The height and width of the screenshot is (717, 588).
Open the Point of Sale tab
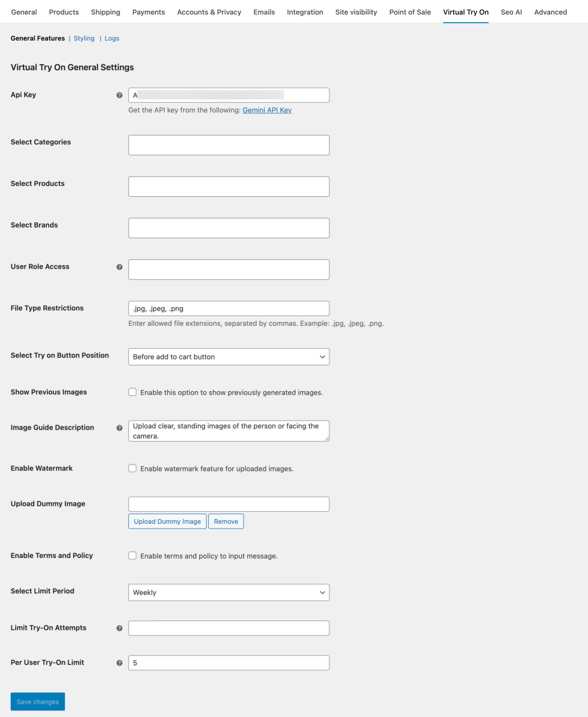[x=410, y=12]
